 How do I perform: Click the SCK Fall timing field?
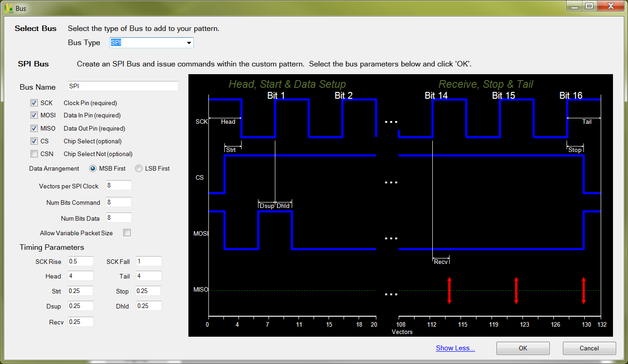pyautogui.click(x=149, y=261)
